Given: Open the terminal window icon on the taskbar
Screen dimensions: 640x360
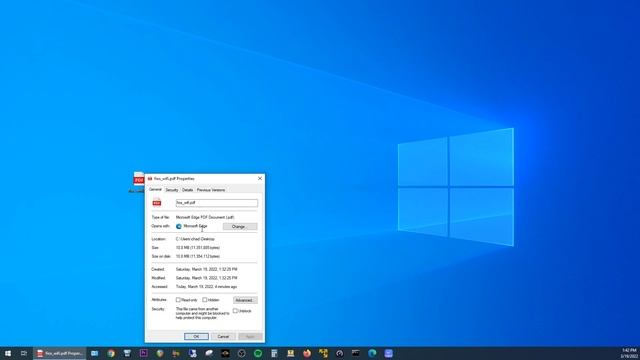Looking at the screenshot, I should [x=356, y=353].
